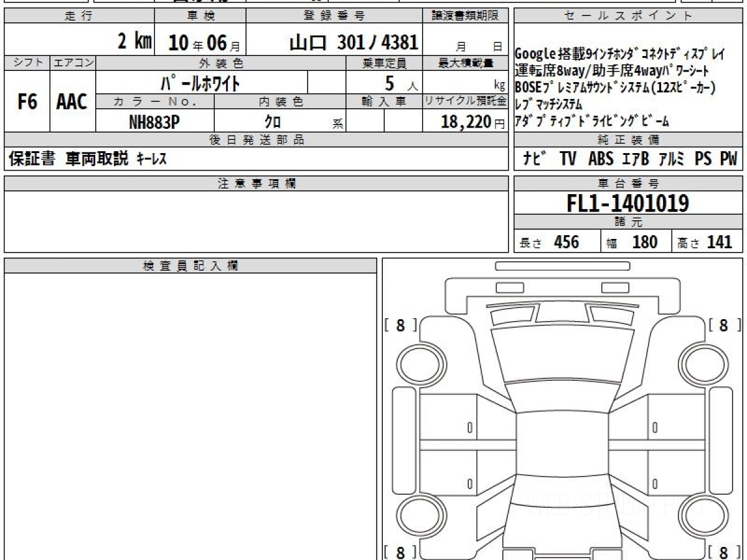This screenshot has width=747, height=560.
Task: Click the front-left tire rating [8]
Action: pyautogui.click(x=400, y=325)
